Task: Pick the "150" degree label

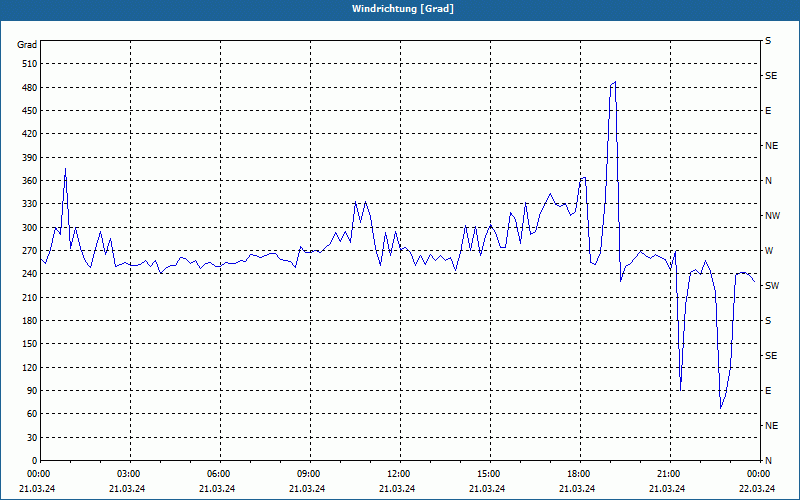Action: point(30,344)
